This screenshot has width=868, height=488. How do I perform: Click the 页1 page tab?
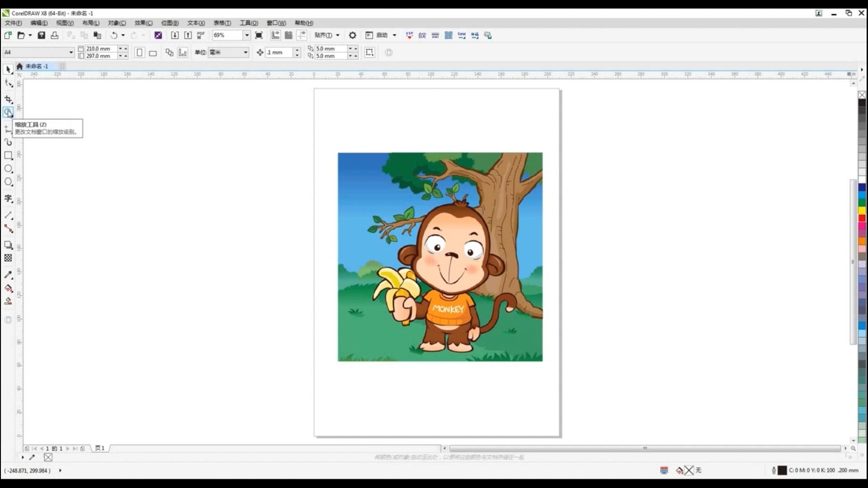point(100,448)
